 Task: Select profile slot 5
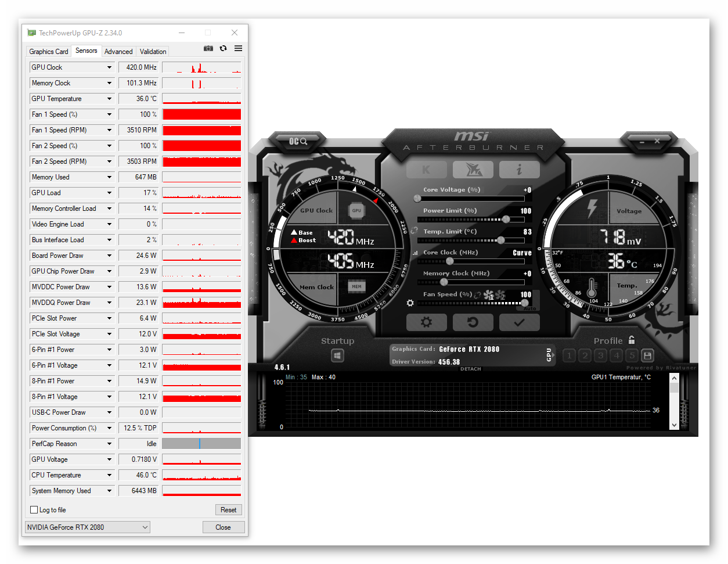(x=632, y=355)
